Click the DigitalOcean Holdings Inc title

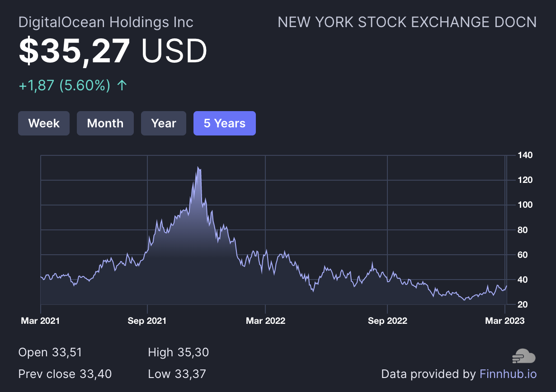click(106, 22)
